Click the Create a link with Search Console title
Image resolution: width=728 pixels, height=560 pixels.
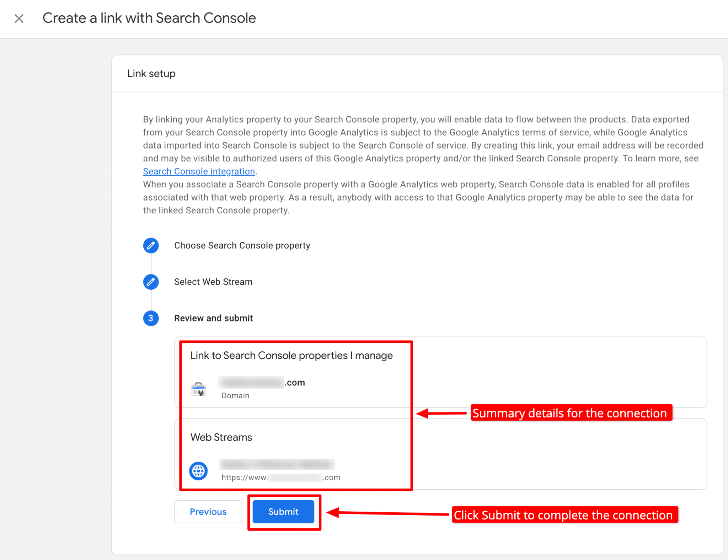coord(149,18)
